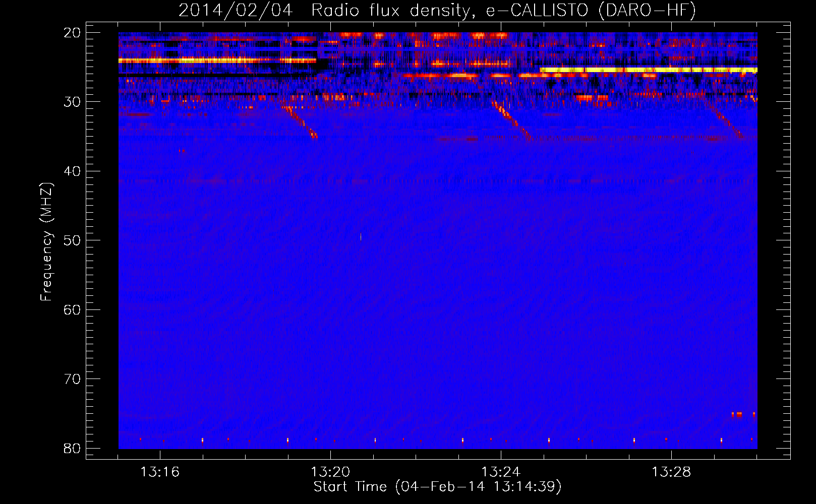Click the "50" frequency tick label
Image resolution: width=816 pixels, height=504 pixels.
click(x=73, y=240)
